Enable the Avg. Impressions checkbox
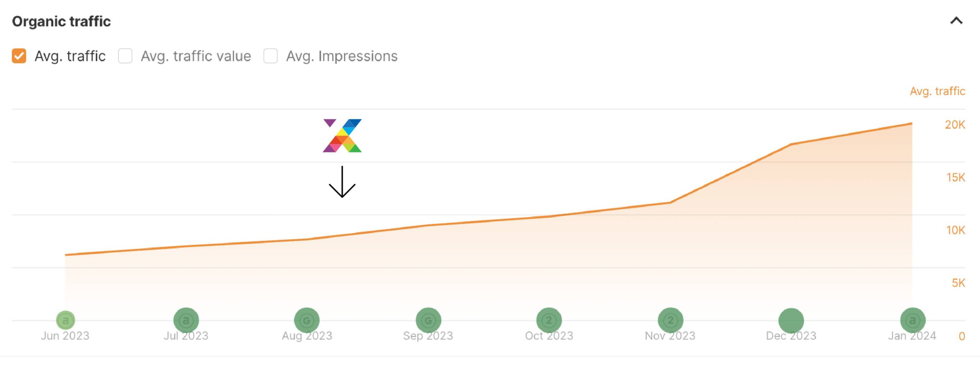 270,56
